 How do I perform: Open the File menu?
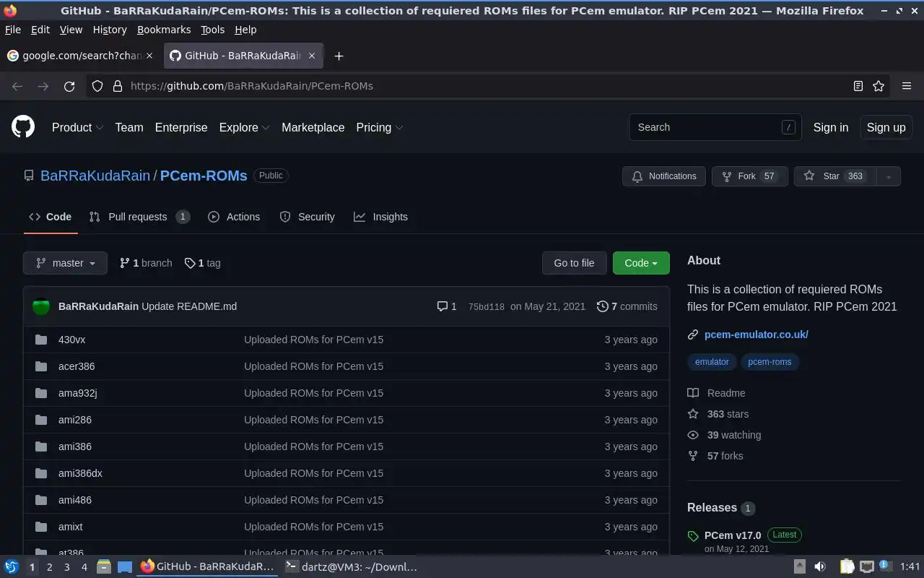tap(13, 30)
